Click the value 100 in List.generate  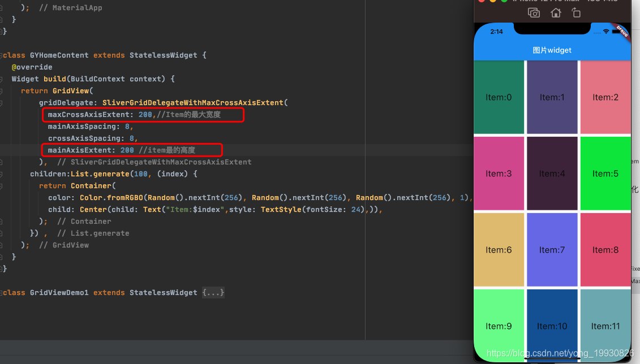click(140, 174)
